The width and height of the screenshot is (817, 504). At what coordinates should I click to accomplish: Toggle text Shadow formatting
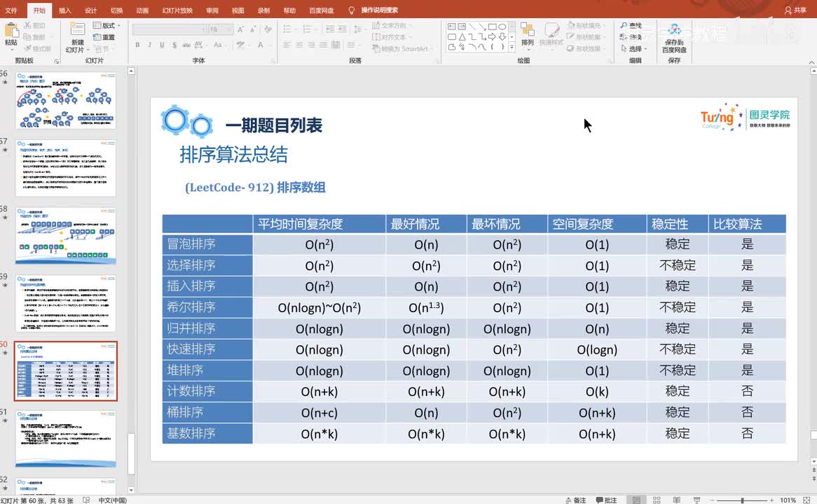[x=174, y=45]
